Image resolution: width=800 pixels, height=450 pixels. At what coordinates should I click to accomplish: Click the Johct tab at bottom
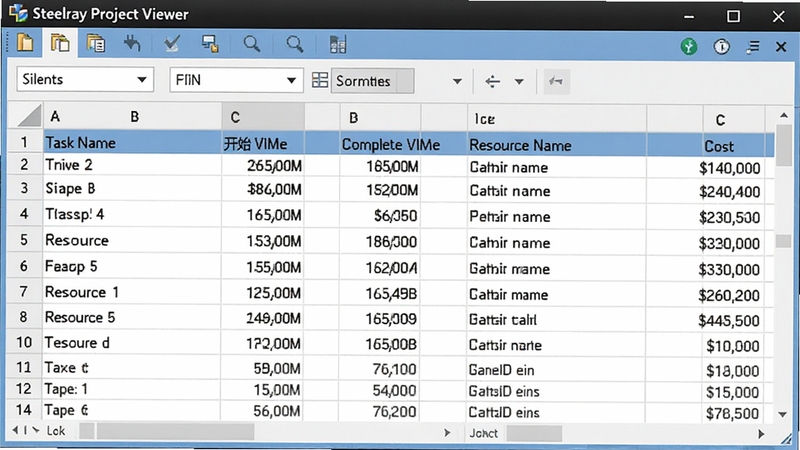483,433
